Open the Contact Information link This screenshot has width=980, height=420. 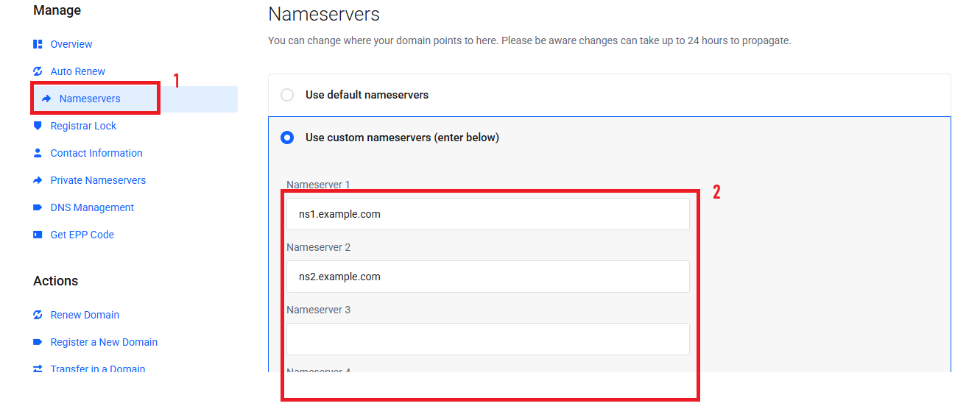96,153
